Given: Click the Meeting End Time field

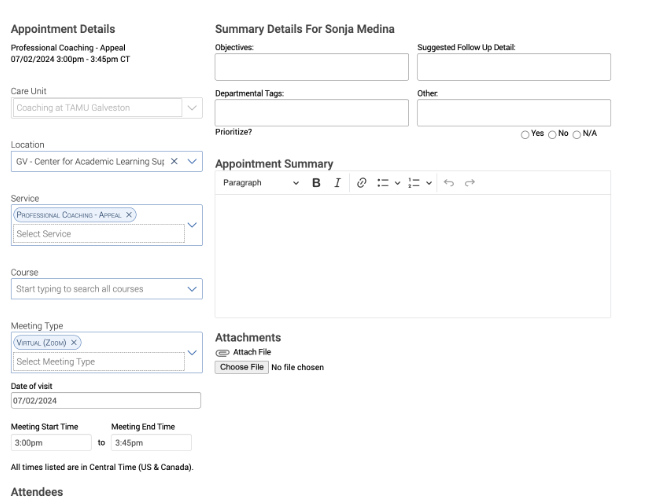Looking at the screenshot, I should point(151,443).
